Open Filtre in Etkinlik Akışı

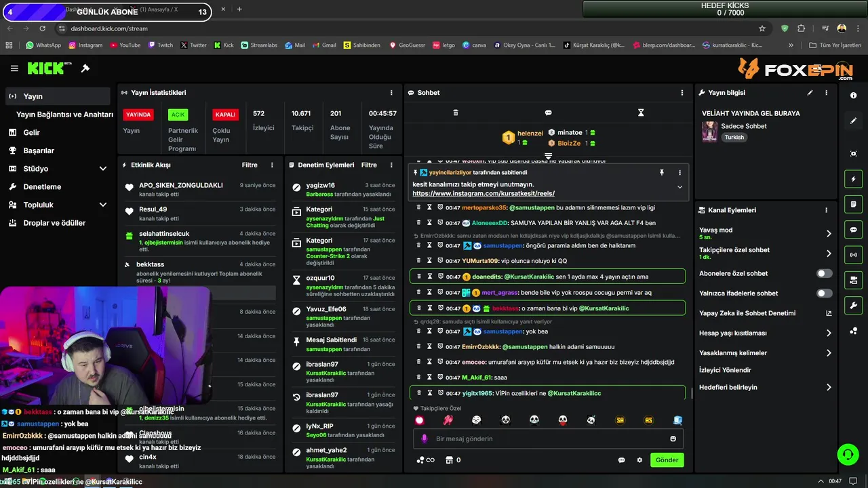pos(250,165)
